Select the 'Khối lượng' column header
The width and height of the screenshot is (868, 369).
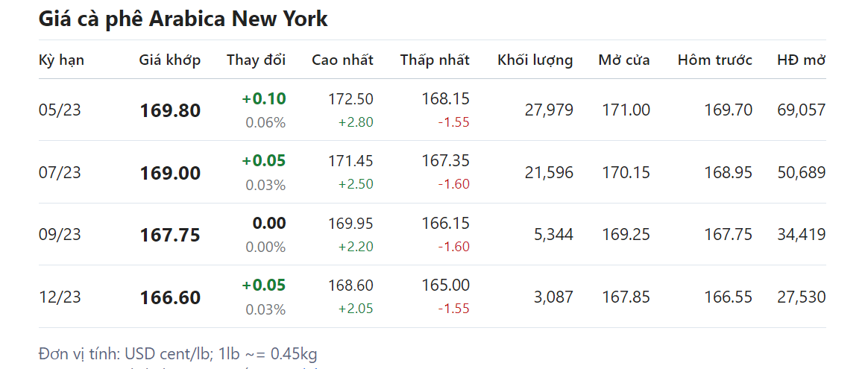[535, 60]
